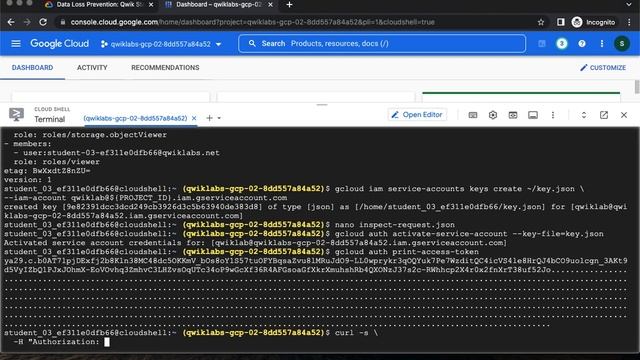Click the Customize button
Viewport: 640px width, 360px height.
[603, 68]
